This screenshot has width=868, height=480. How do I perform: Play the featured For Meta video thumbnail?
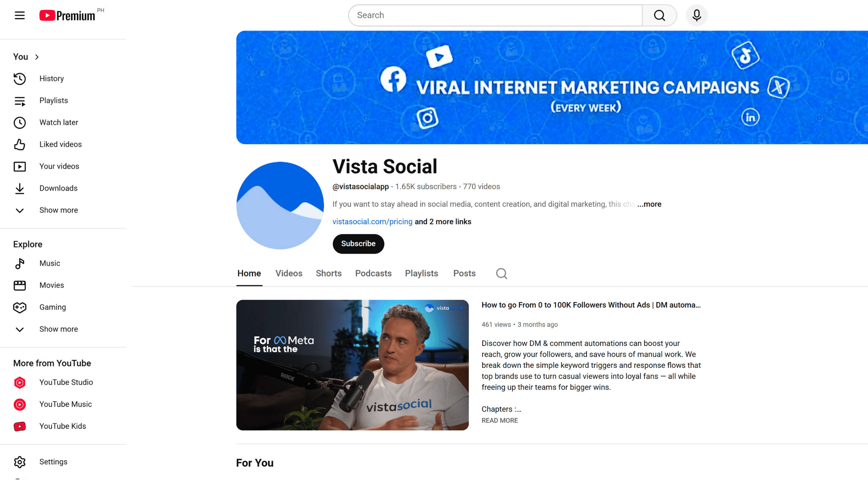pyautogui.click(x=352, y=365)
